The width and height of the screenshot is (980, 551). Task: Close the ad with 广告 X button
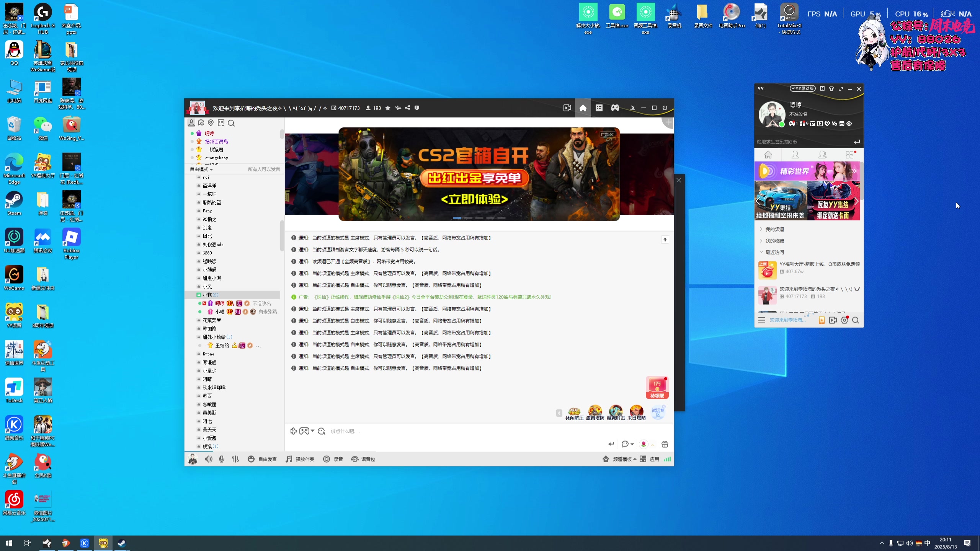pos(607,135)
